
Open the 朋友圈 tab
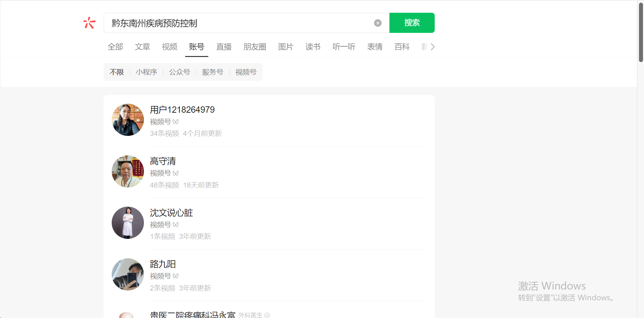(255, 47)
